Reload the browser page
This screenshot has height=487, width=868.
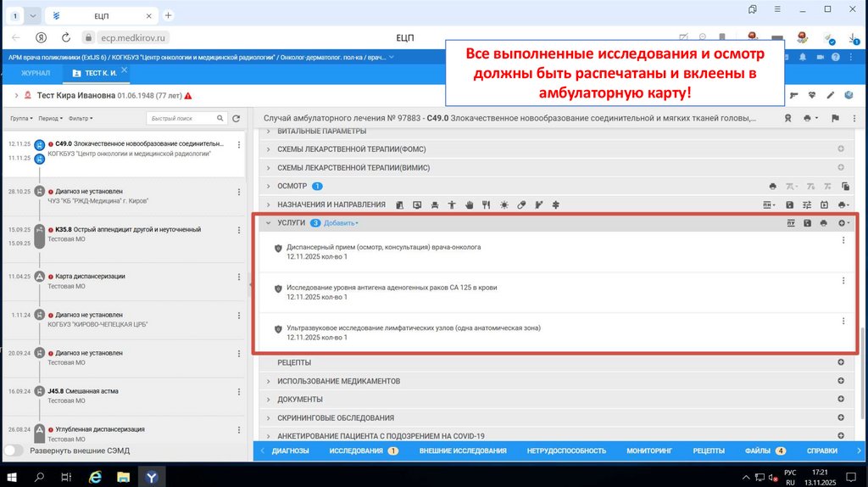(66, 37)
